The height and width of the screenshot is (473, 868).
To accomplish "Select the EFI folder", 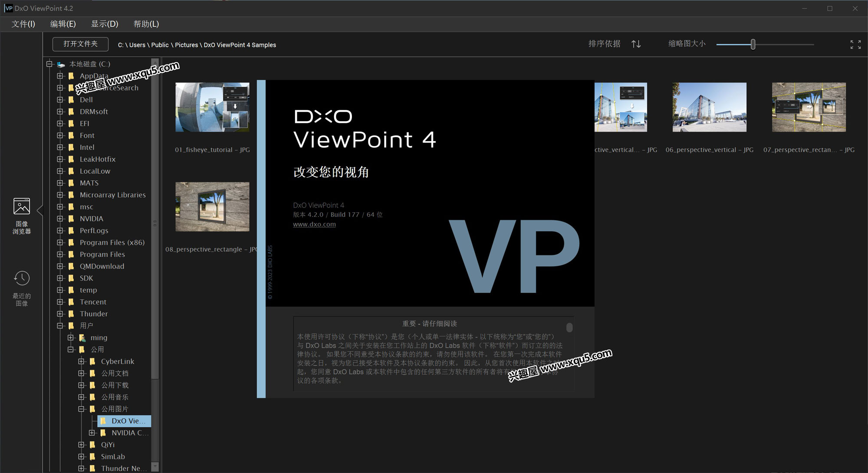I will pos(84,124).
